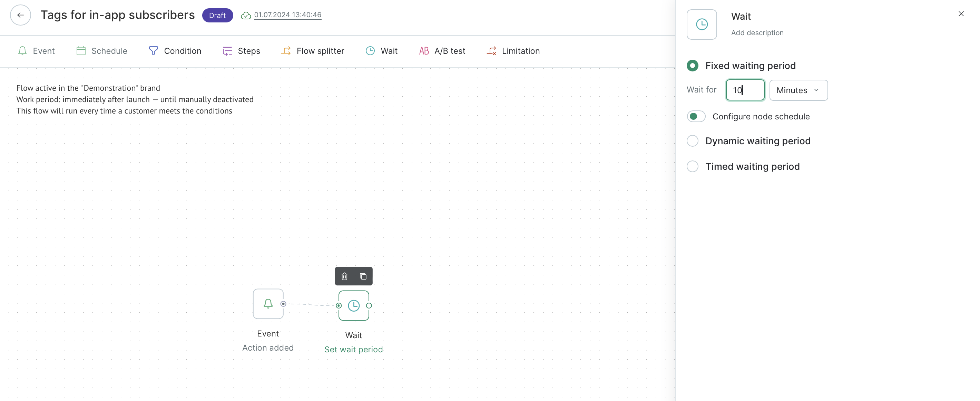The width and height of the screenshot is (980, 401).
Task: Click the Wait node clock icon
Action: point(353,305)
